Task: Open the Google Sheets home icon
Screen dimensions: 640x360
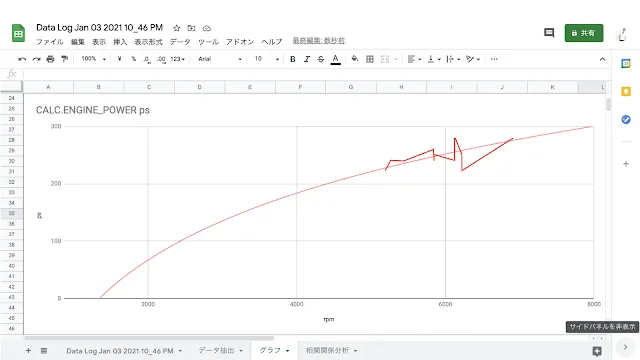Action: click(x=18, y=33)
